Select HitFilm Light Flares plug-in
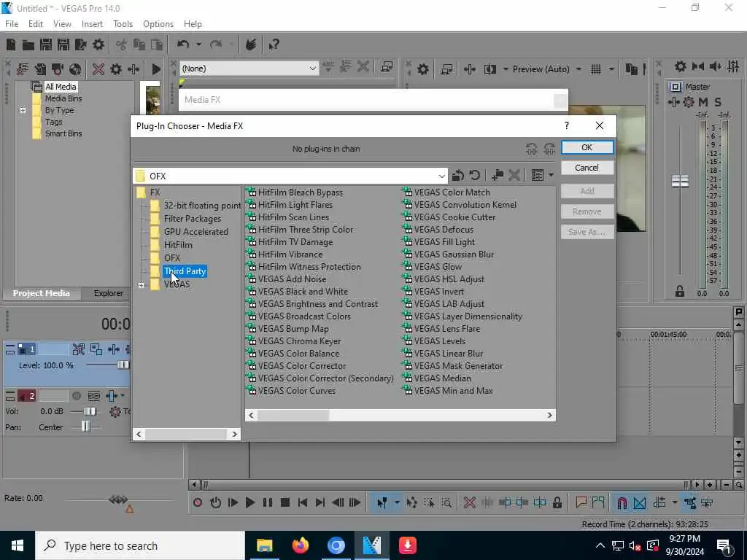 pos(295,205)
